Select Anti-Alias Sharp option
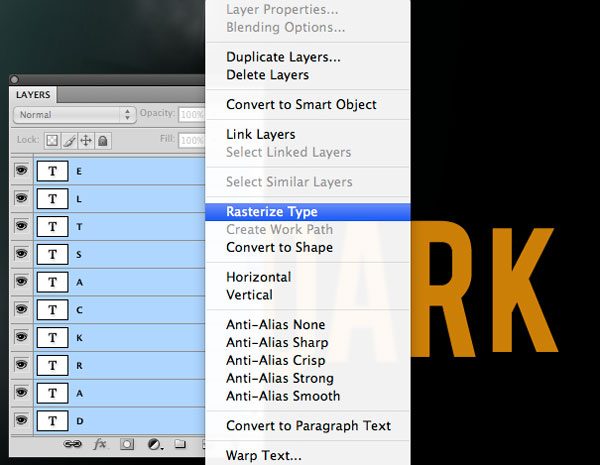Image resolution: width=600 pixels, height=465 pixels. [x=279, y=342]
